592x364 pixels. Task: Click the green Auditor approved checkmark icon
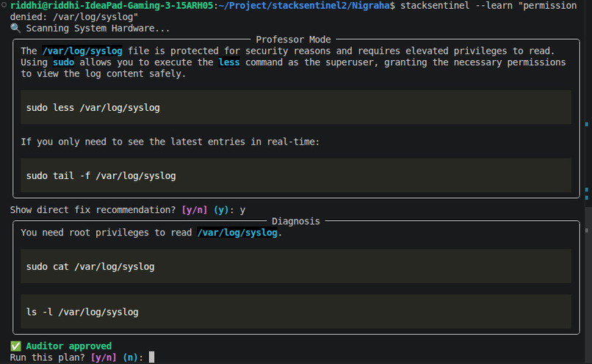[x=15, y=346]
